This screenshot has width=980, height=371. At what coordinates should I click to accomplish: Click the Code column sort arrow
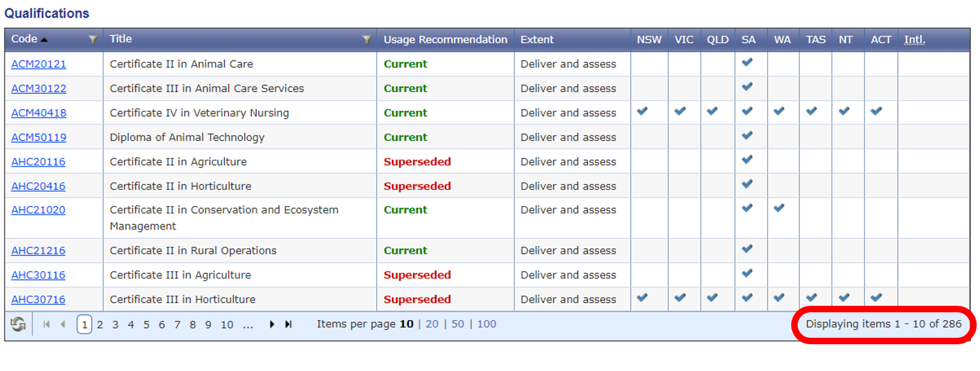point(44,40)
